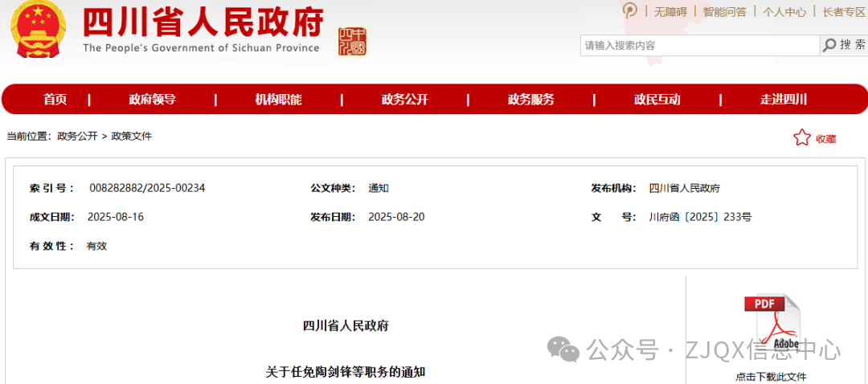Go to the 政府领导 section
This screenshot has width=868, height=384.
152,100
